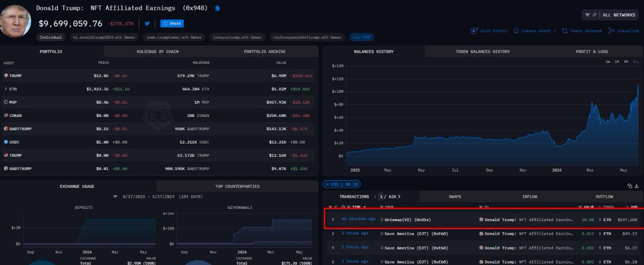The height and width of the screenshot is (265, 644).
Task: Copy the 0x948 address with the copy icon
Action: coord(217,9)
